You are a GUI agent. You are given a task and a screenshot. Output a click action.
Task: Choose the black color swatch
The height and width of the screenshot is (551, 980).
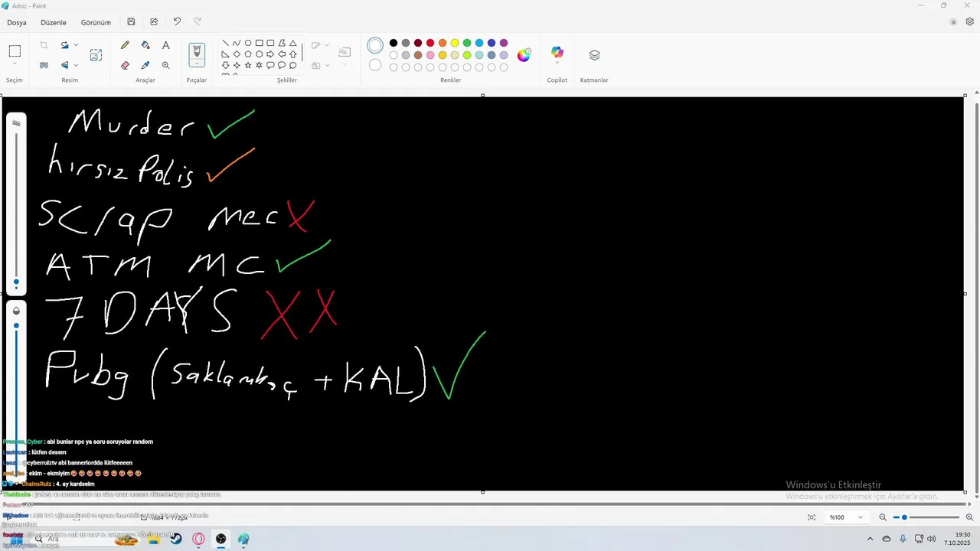click(x=394, y=43)
